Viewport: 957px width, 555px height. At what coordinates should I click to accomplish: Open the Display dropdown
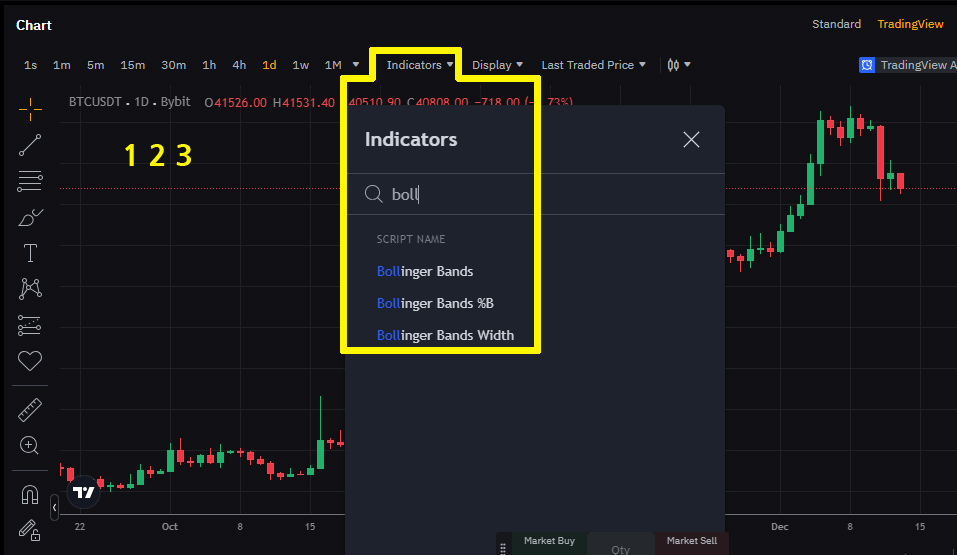[x=497, y=65]
